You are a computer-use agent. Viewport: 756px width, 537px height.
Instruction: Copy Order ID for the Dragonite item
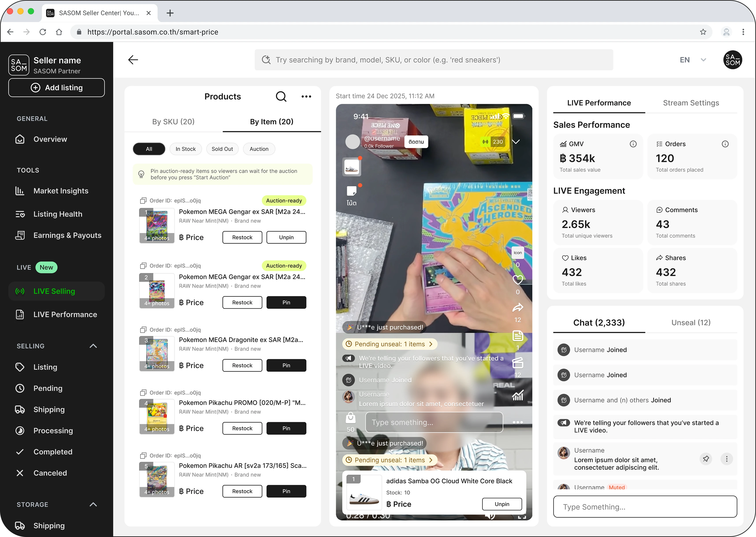[x=143, y=330]
